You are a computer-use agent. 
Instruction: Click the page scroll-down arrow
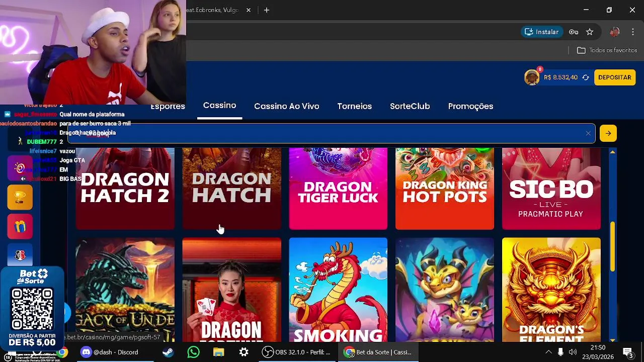pyautogui.click(x=612, y=339)
